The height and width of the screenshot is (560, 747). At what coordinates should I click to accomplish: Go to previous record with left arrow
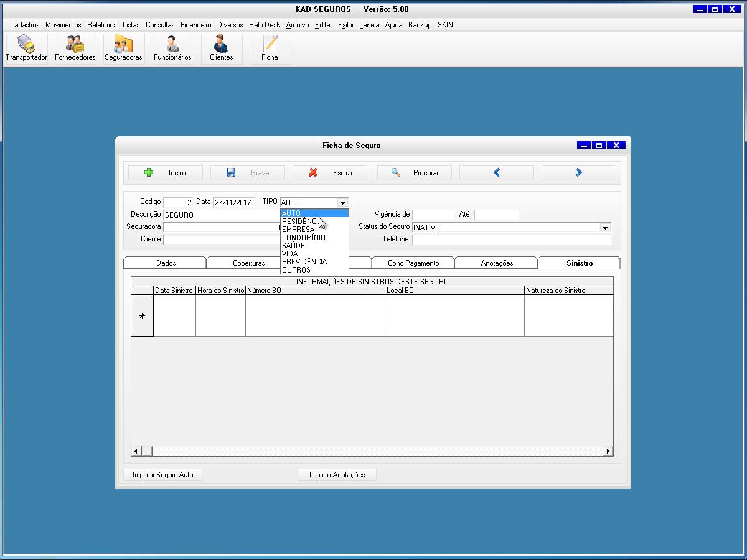coord(496,173)
